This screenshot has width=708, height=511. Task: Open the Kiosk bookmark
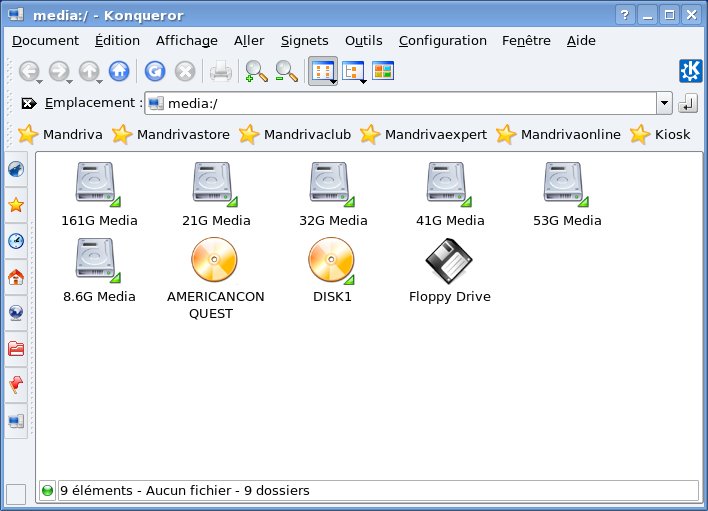point(660,135)
